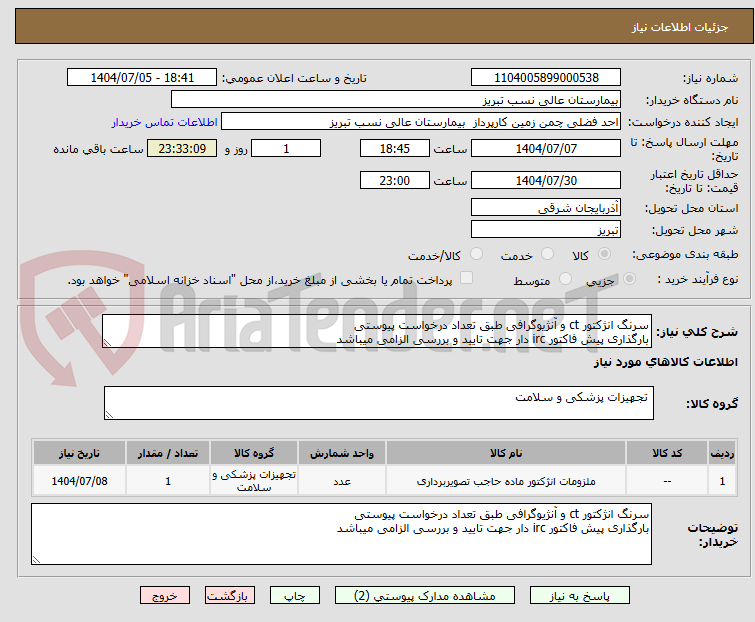The width and height of the screenshot is (755, 622).
Task: Click the response deadline date 1404/07/07
Action: tap(546, 148)
